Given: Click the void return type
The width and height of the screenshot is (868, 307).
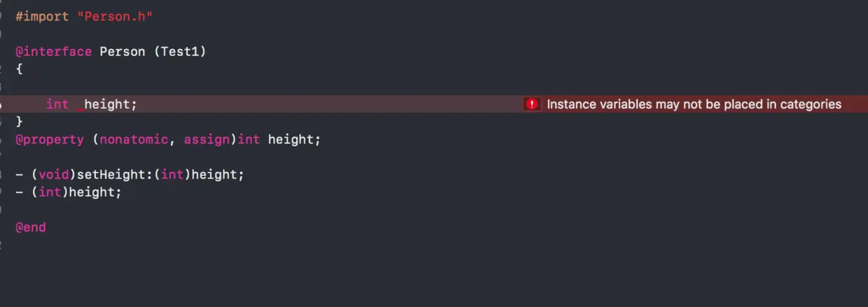Looking at the screenshot, I should 53,175.
